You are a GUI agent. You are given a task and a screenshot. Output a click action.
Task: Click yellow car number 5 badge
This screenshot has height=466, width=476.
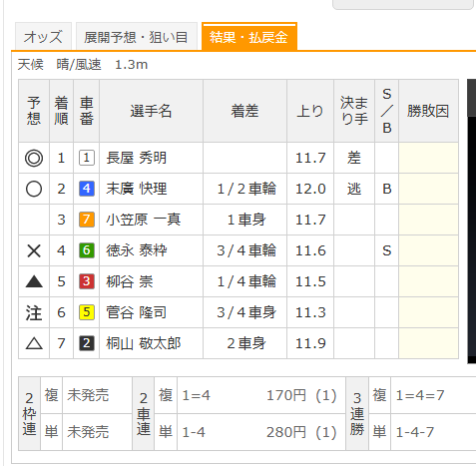click(87, 312)
